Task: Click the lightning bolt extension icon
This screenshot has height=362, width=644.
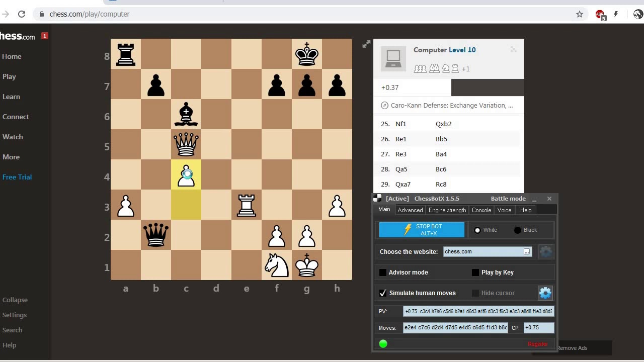Action: [615, 14]
